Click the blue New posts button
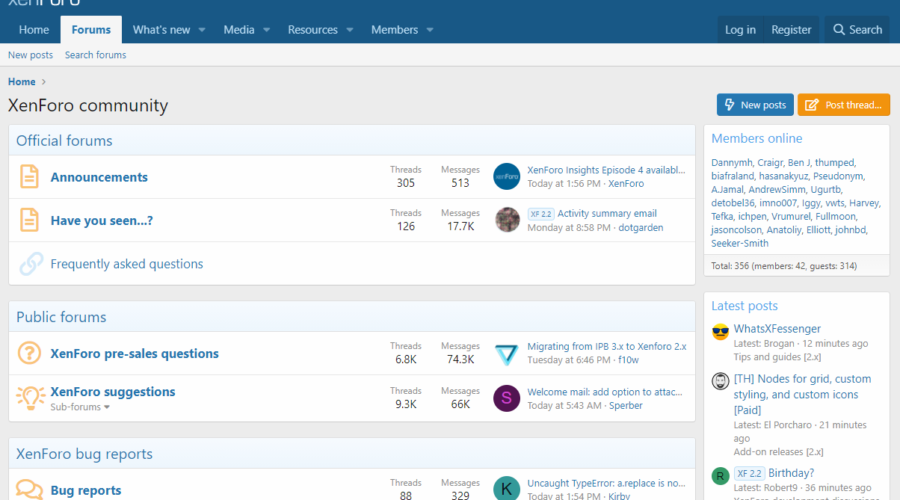This screenshot has width=900, height=500. point(755,104)
